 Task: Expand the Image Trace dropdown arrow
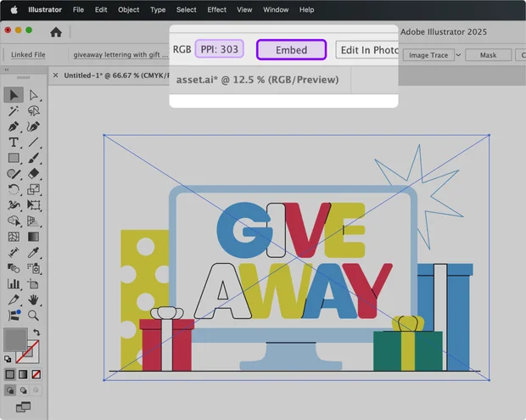tap(458, 55)
